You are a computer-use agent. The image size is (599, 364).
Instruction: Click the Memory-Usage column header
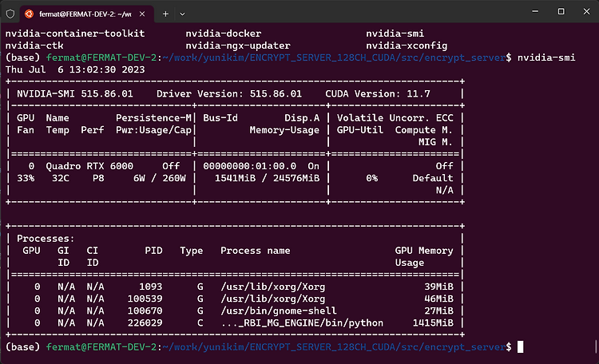(x=284, y=130)
